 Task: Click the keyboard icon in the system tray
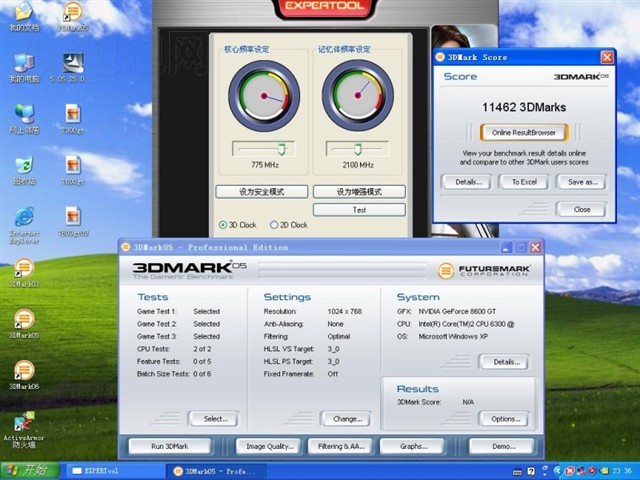pos(517,472)
